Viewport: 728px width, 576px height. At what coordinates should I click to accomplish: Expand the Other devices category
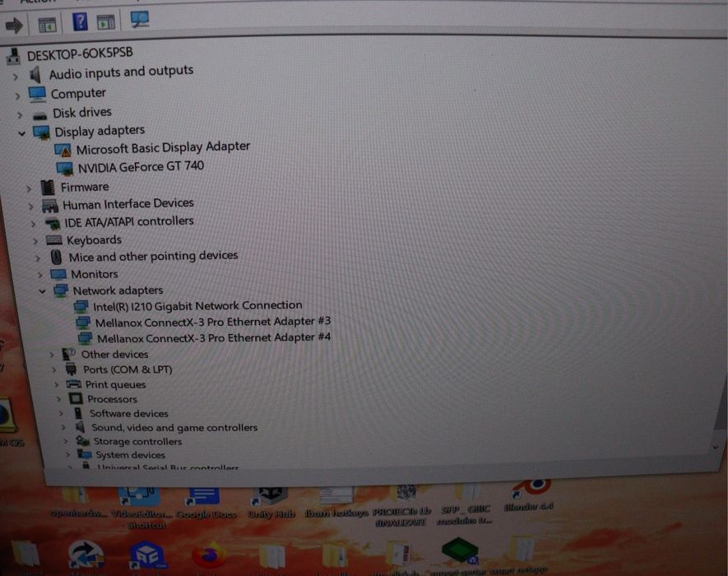[x=52, y=355]
